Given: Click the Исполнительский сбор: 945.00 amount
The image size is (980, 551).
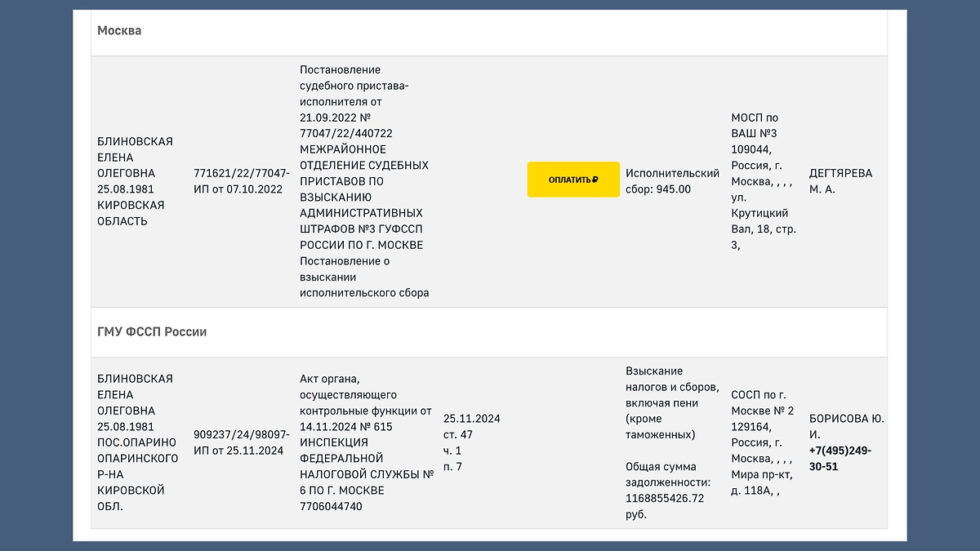Looking at the screenshot, I should click(672, 181).
